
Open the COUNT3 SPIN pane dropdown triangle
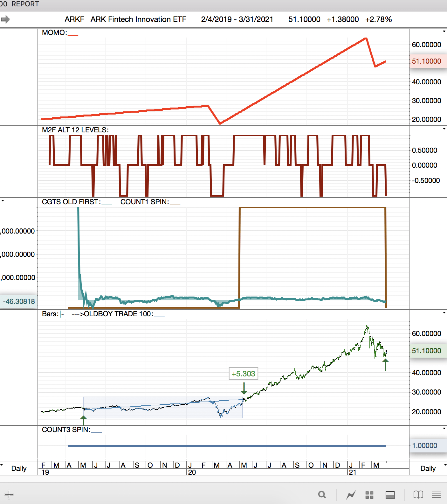pos(444,429)
